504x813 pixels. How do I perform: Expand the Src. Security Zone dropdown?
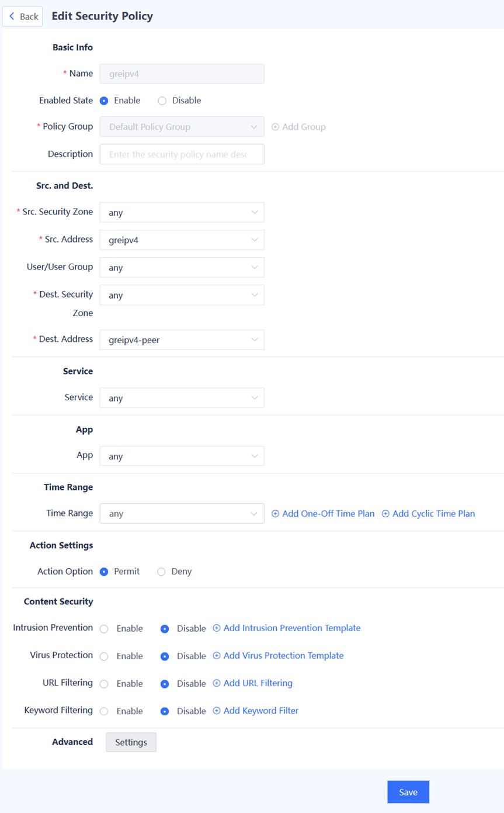click(182, 213)
